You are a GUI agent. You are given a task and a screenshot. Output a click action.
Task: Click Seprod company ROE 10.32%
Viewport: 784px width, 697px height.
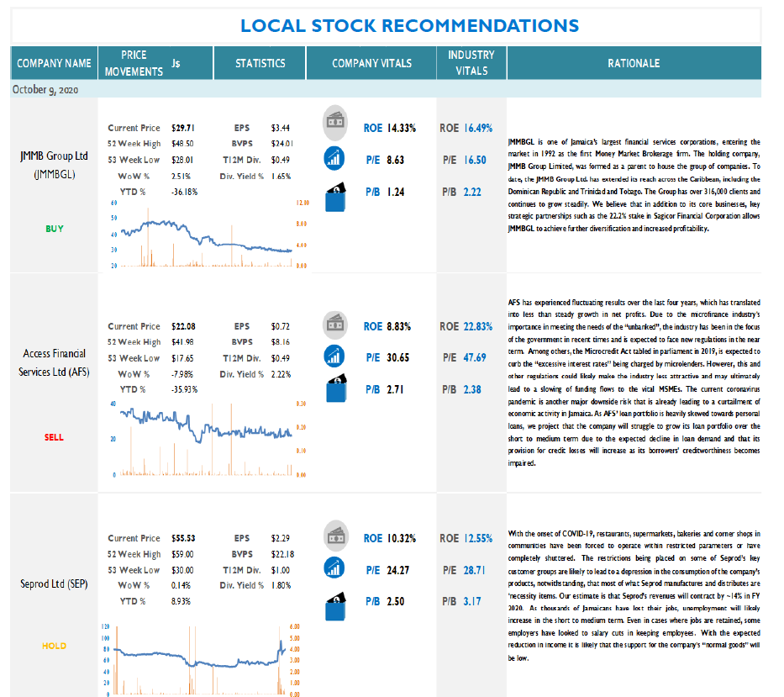coord(402,538)
